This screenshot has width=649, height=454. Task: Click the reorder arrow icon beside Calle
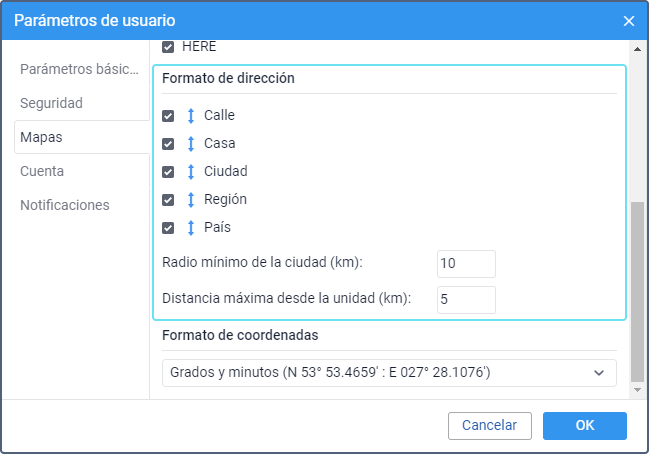[190, 115]
